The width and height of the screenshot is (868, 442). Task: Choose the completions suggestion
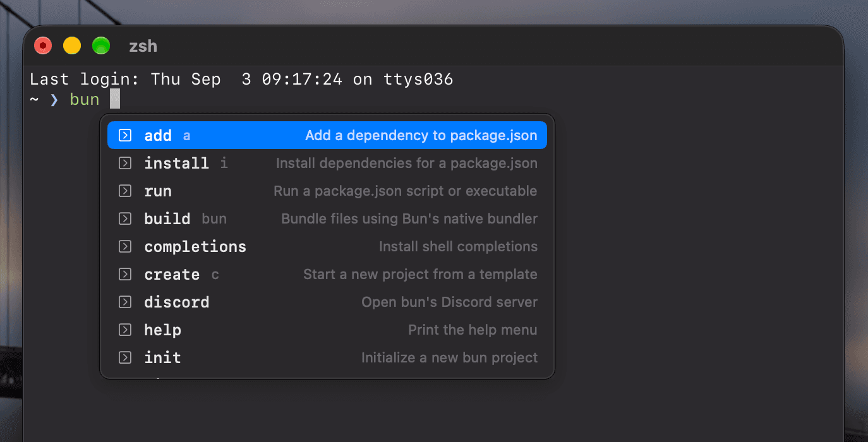327,246
